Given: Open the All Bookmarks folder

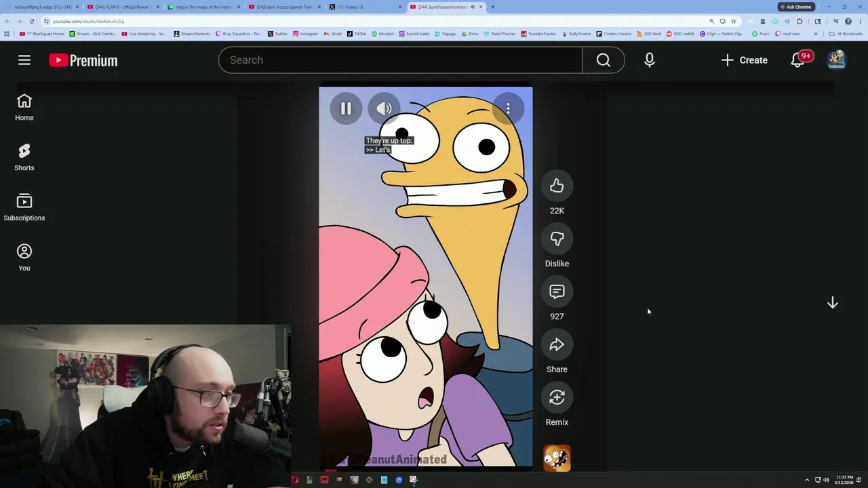Looking at the screenshot, I should pos(846,34).
